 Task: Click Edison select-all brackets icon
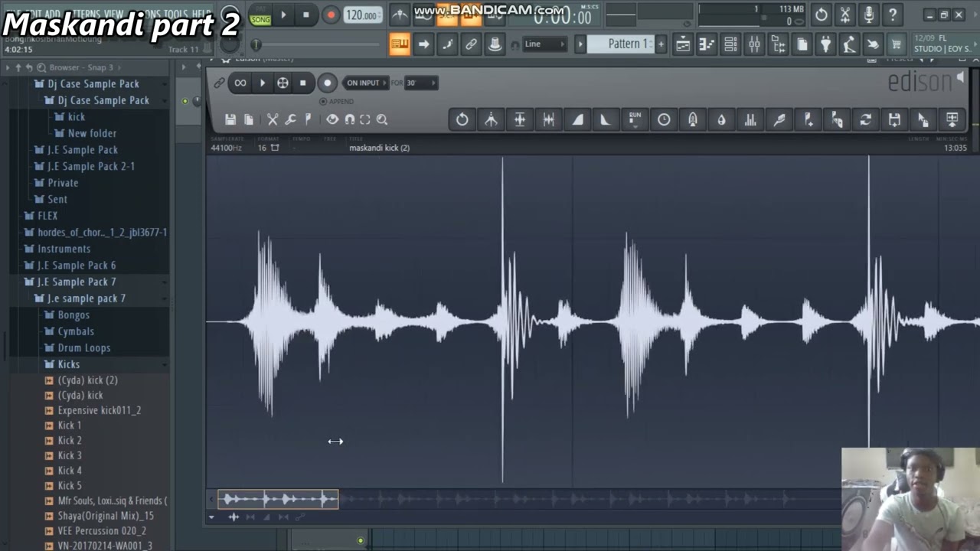click(x=365, y=119)
